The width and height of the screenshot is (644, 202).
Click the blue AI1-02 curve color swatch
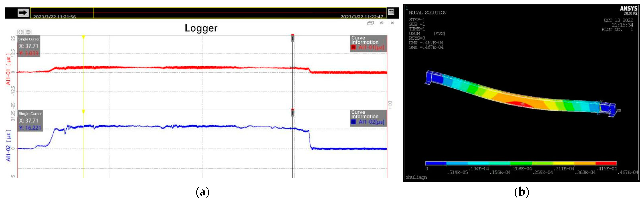[354, 122]
